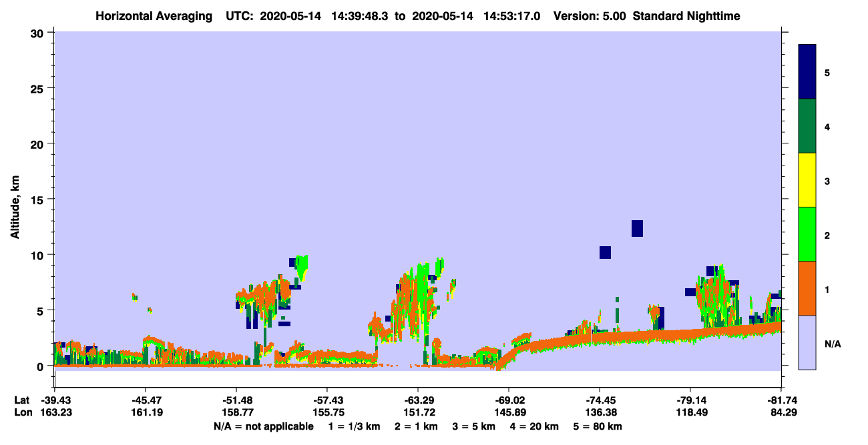The image size is (868, 445).
Task: Click the start time '14:39:48.3'
Action: pos(359,16)
